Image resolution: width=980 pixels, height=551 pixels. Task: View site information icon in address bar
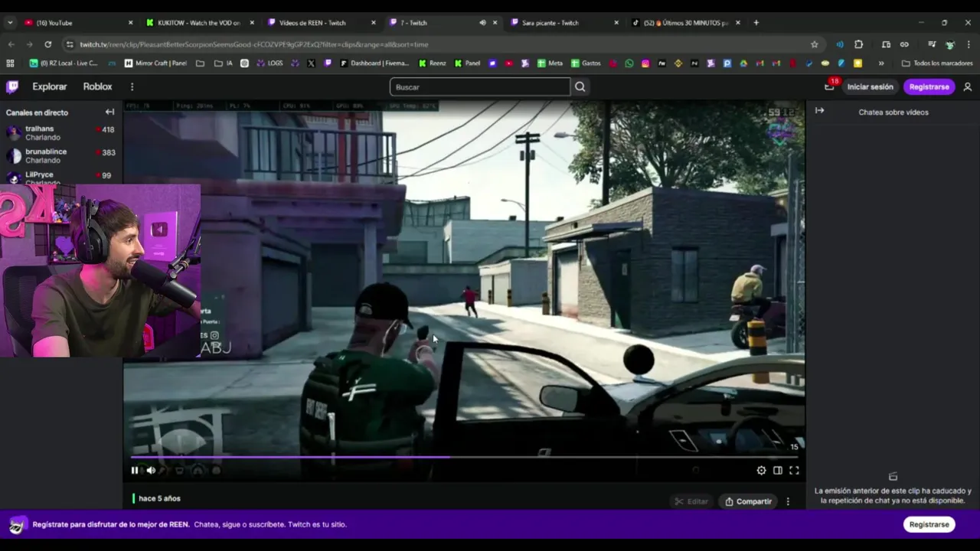pyautogui.click(x=70, y=44)
